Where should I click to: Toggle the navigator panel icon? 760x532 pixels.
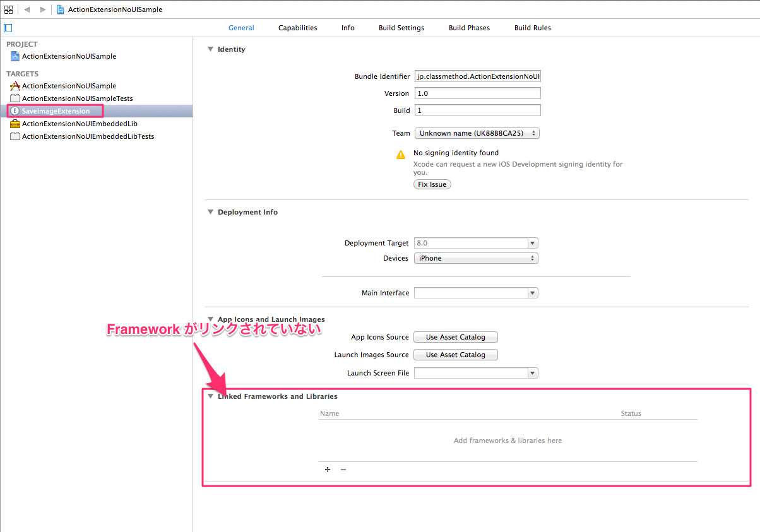click(7, 27)
